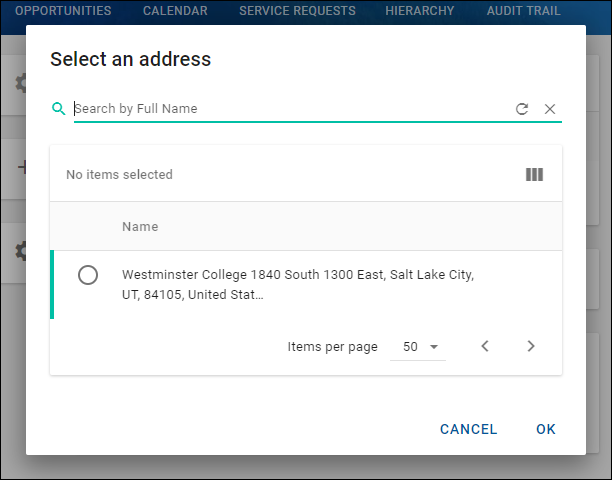
Task: Select the Westminster College address radio button
Action: 88,275
